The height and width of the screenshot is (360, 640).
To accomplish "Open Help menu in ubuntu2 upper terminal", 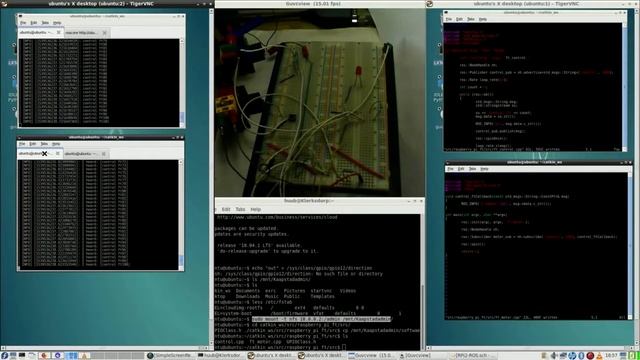I will coord(57,23).
